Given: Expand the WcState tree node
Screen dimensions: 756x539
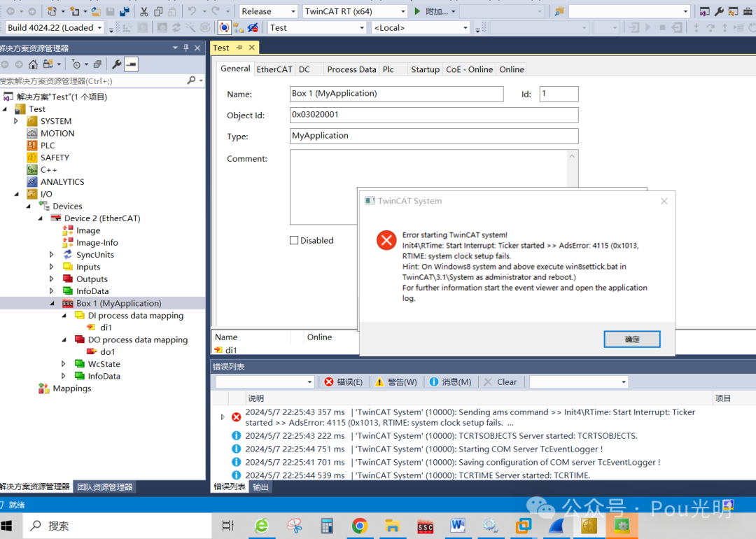Looking at the screenshot, I should [x=63, y=364].
